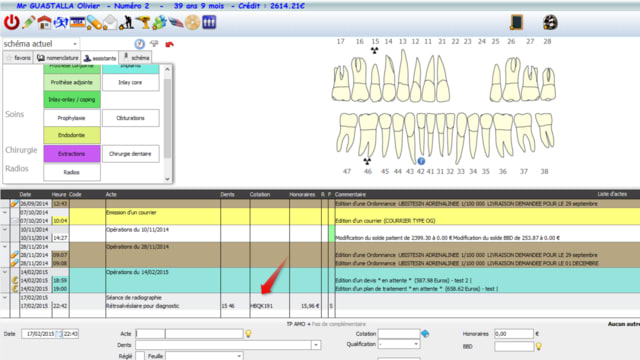Toggle the Réglé checkbox
This screenshot has width=640, height=360.
[140, 356]
